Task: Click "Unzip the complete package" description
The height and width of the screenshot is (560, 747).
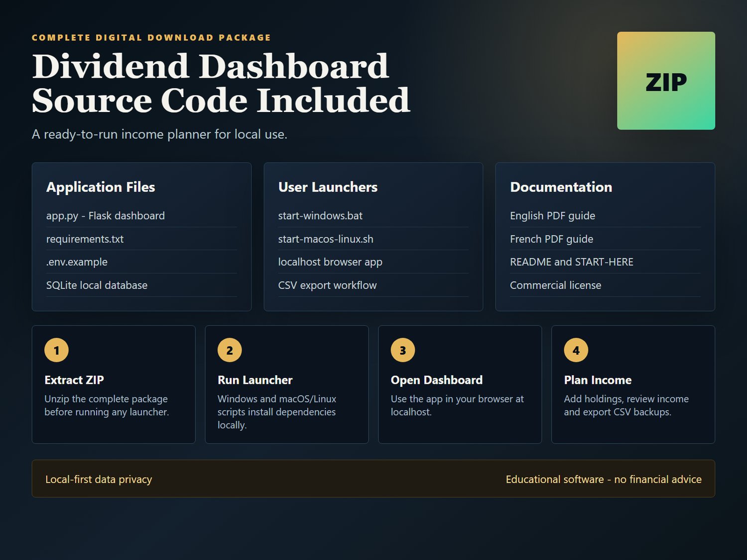Action: pos(107,406)
